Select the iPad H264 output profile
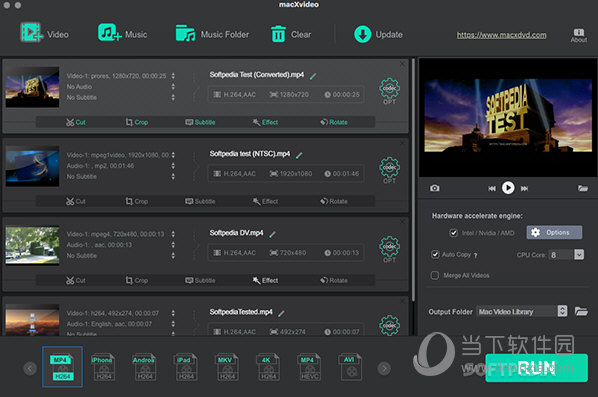This screenshot has height=397, width=598. [x=185, y=367]
